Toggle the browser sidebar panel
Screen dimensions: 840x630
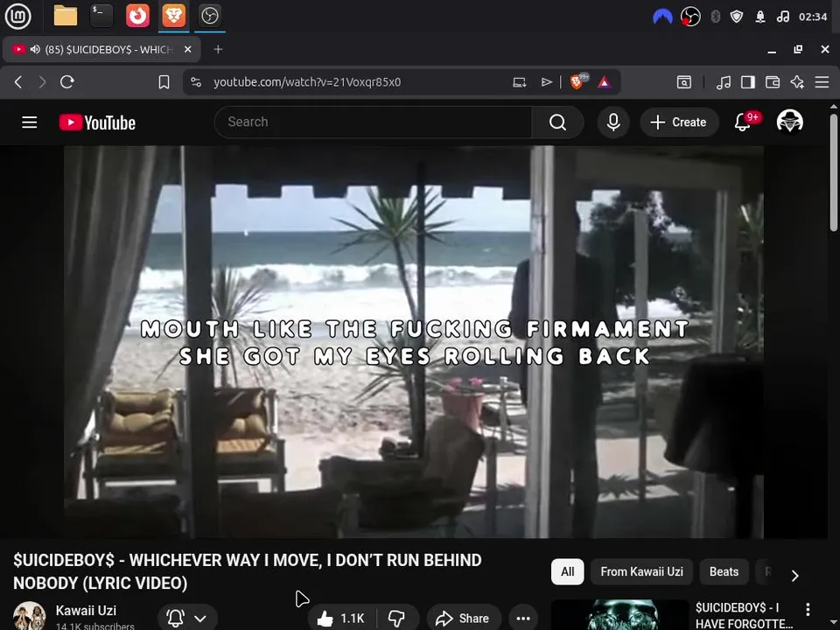pyautogui.click(x=748, y=82)
